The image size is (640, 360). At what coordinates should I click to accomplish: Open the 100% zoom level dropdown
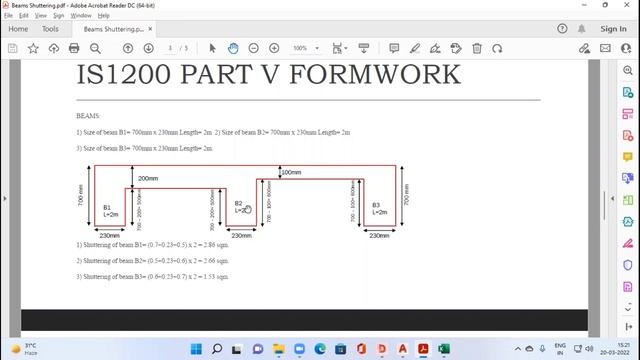[317, 48]
